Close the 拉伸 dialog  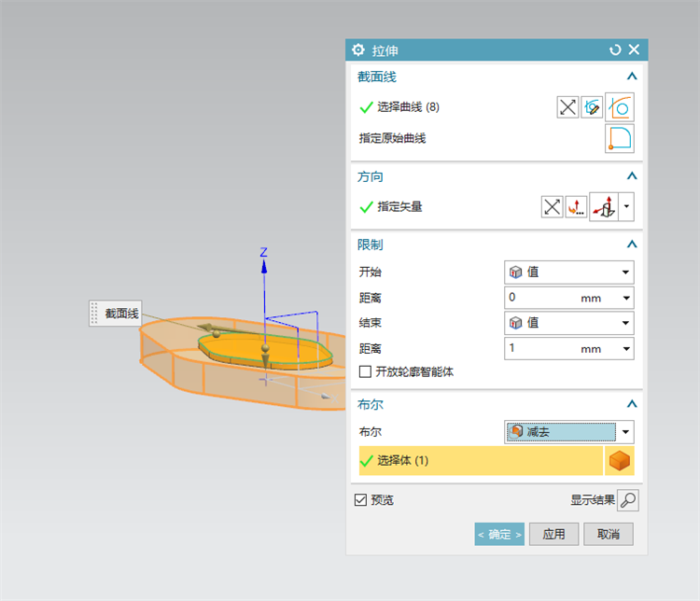[x=634, y=49]
